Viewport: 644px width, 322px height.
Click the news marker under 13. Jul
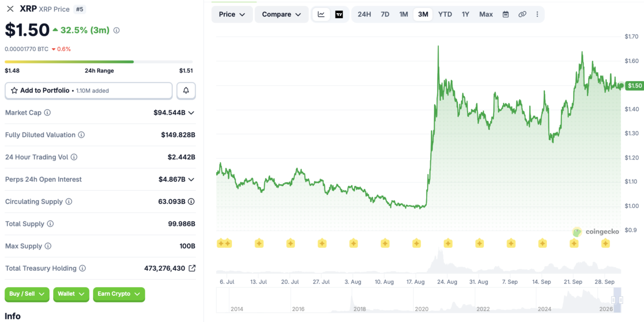(x=259, y=244)
